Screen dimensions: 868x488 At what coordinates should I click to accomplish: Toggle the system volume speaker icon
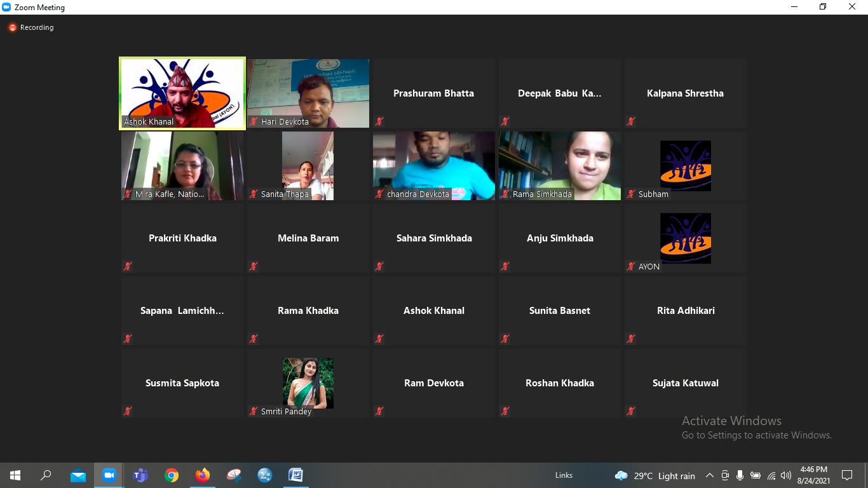tap(786, 475)
